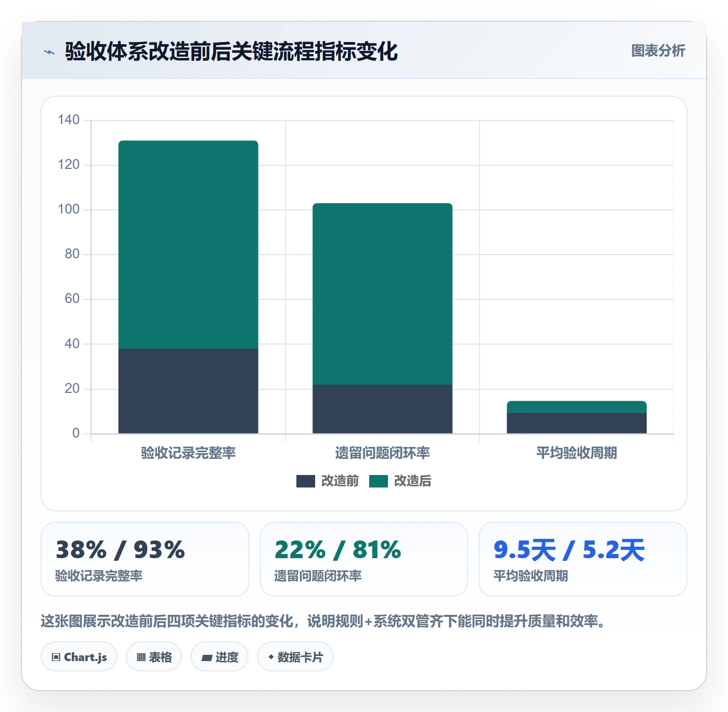Click the chart title 验收体系改造前后关键流程指标变化
This screenshot has height=712, width=728.
click(x=231, y=51)
